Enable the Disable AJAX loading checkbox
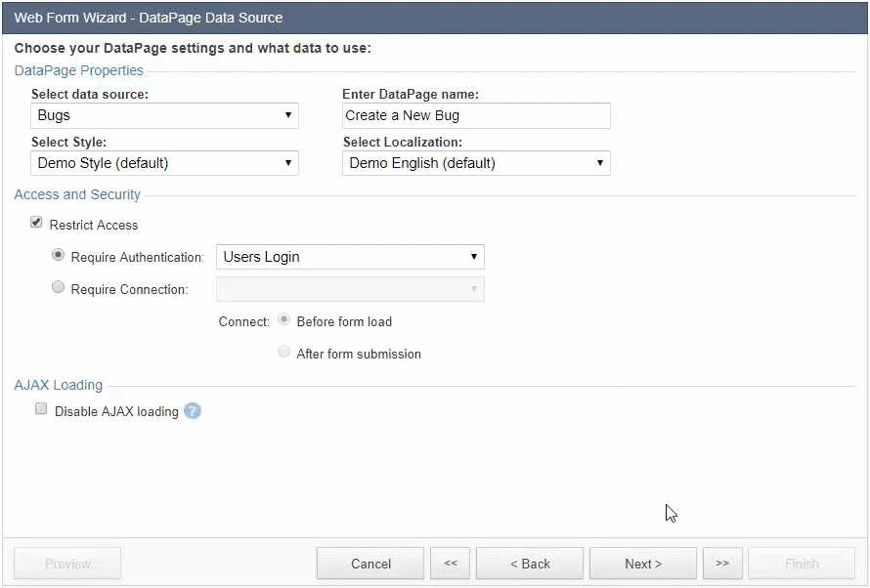Screen dimensions: 870x588 click(x=41, y=410)
